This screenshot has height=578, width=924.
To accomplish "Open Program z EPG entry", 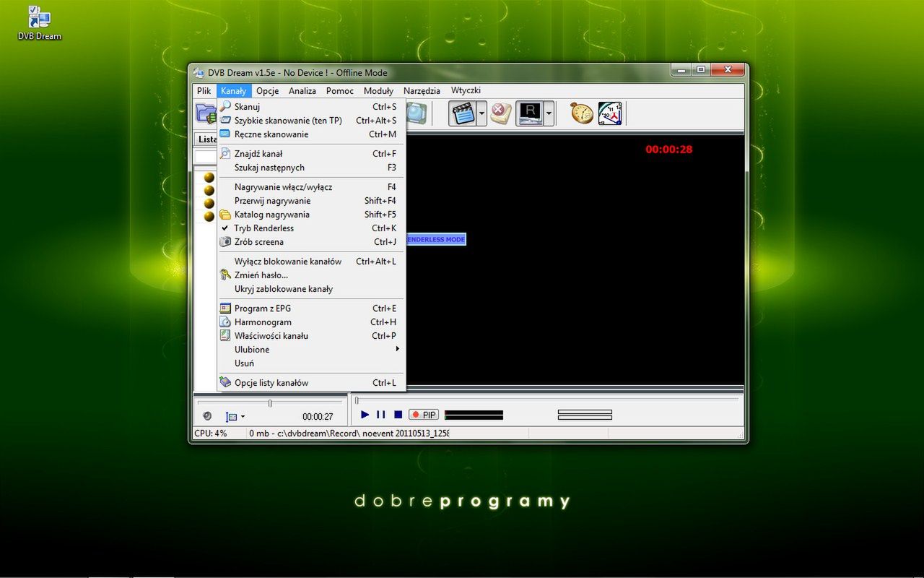I will (x=311, y=309).
